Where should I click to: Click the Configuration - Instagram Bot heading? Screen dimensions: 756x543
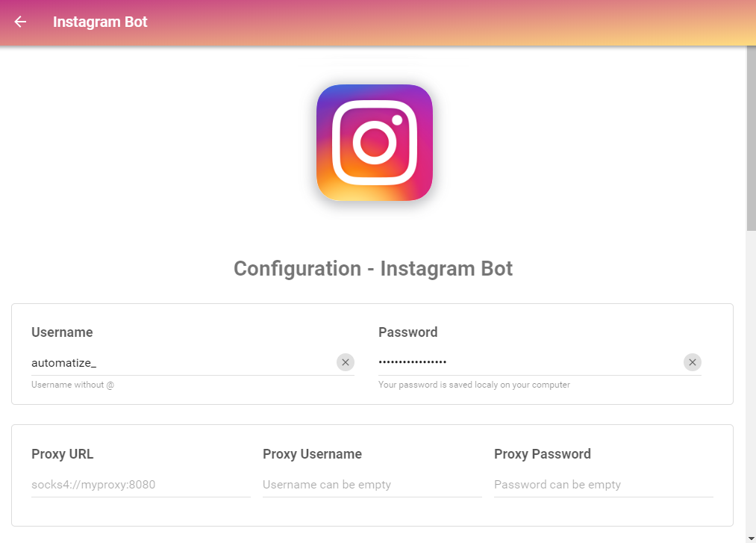(x=373, y=268)
